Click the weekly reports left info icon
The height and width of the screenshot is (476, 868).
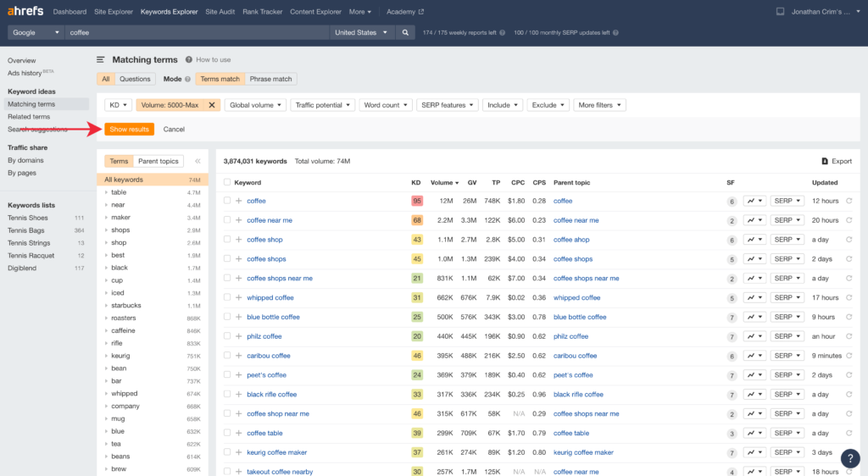tap(502, 33)
